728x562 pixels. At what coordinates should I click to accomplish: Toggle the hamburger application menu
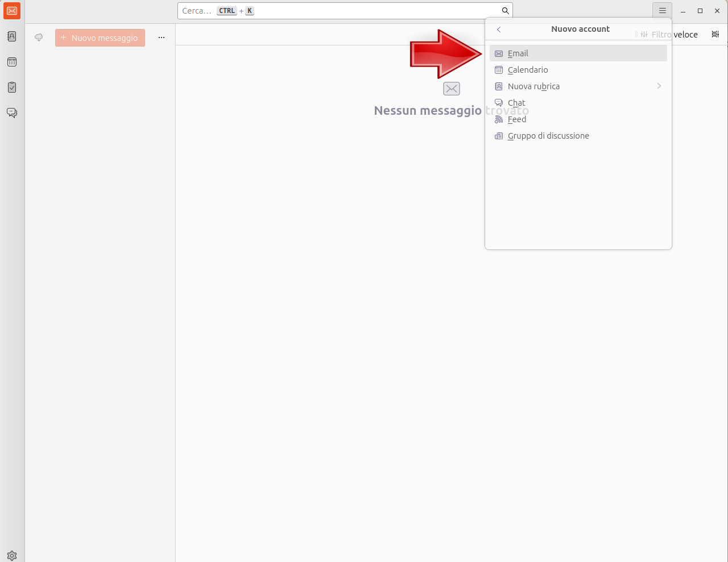click(662, 11)
